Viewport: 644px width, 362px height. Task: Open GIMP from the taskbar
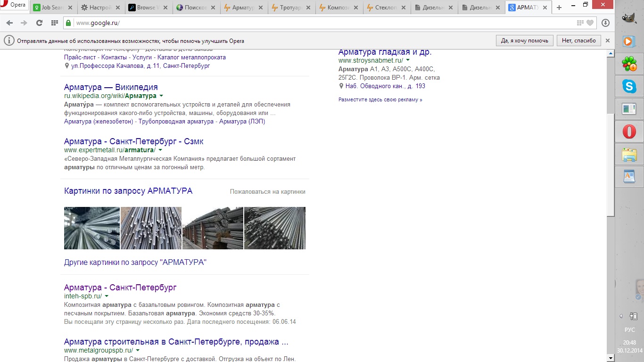(629, 18)
